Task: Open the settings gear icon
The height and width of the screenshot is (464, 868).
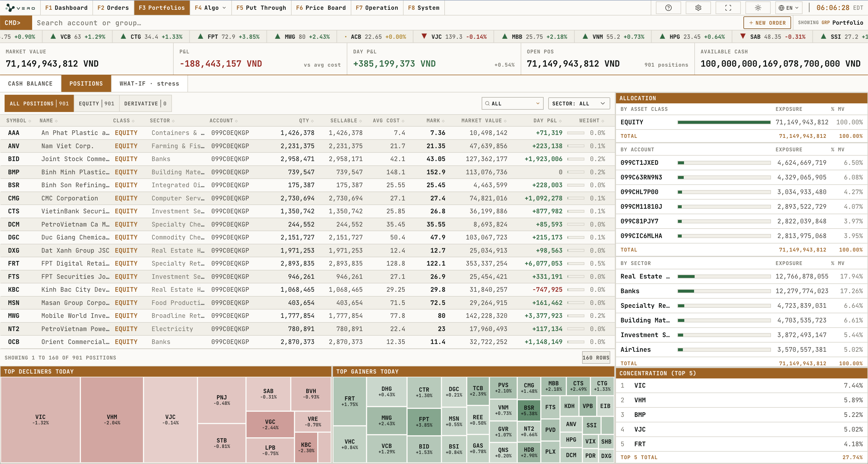Action: tap(698, 8)
